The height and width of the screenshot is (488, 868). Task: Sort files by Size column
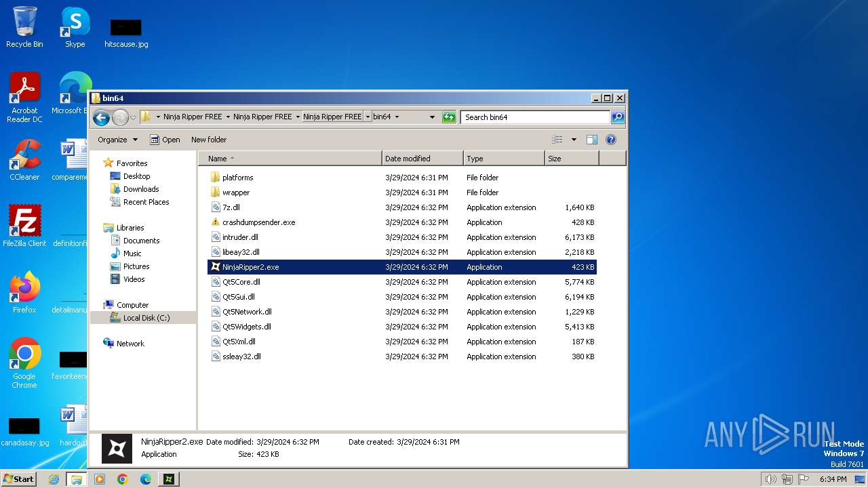572,159
